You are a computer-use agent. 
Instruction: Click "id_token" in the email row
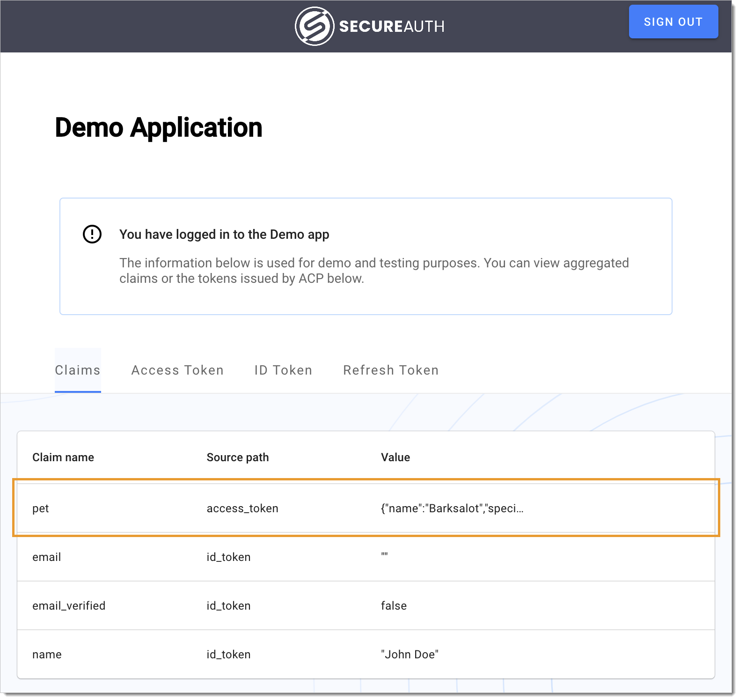[x=228, y=557]
